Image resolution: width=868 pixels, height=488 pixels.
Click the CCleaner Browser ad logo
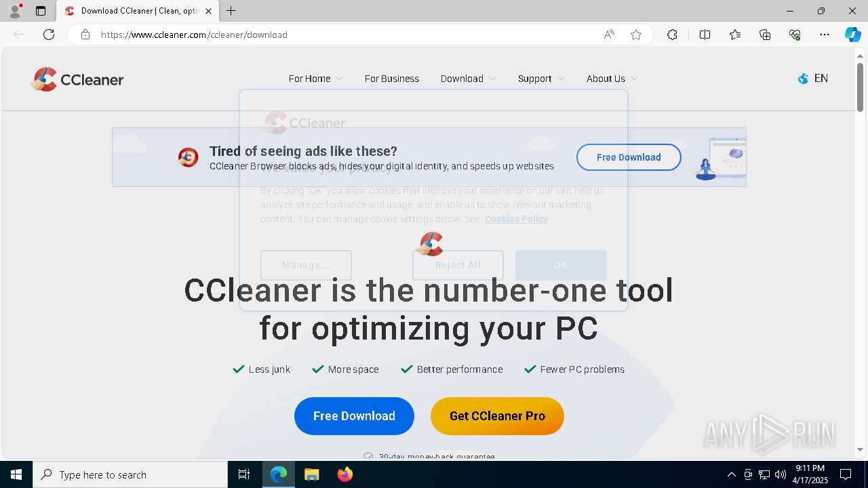(188, 157)
